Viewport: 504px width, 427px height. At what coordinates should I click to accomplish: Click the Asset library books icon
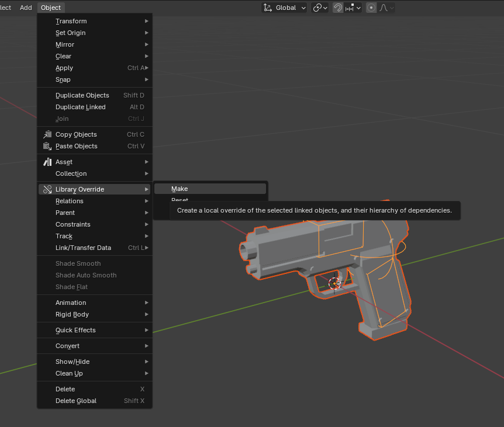[47, 162]
